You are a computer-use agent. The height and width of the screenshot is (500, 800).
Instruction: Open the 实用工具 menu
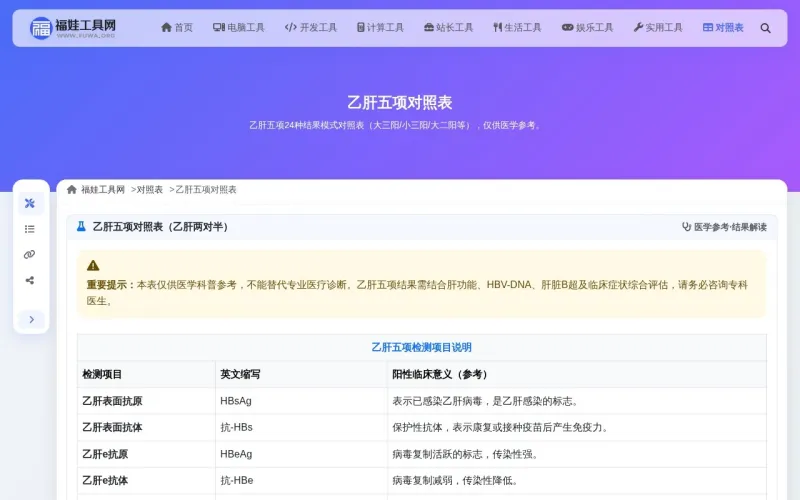[x=658, y=28]
